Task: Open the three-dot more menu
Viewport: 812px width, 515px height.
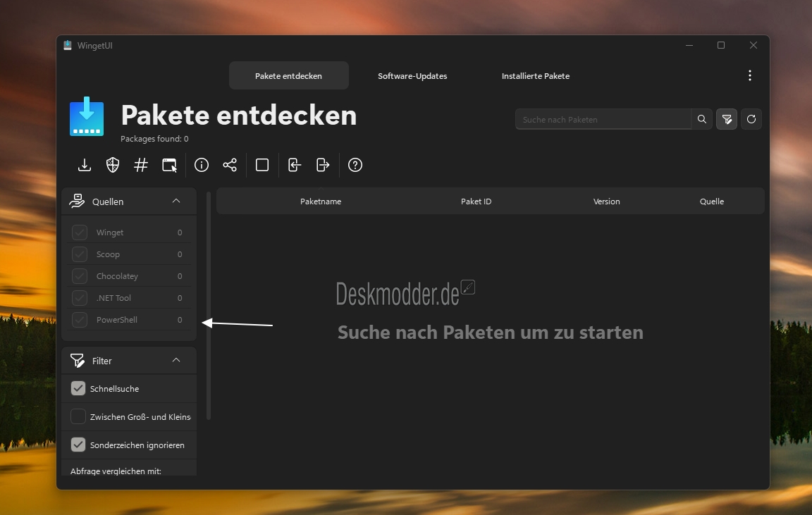Action: coord(750,75)
